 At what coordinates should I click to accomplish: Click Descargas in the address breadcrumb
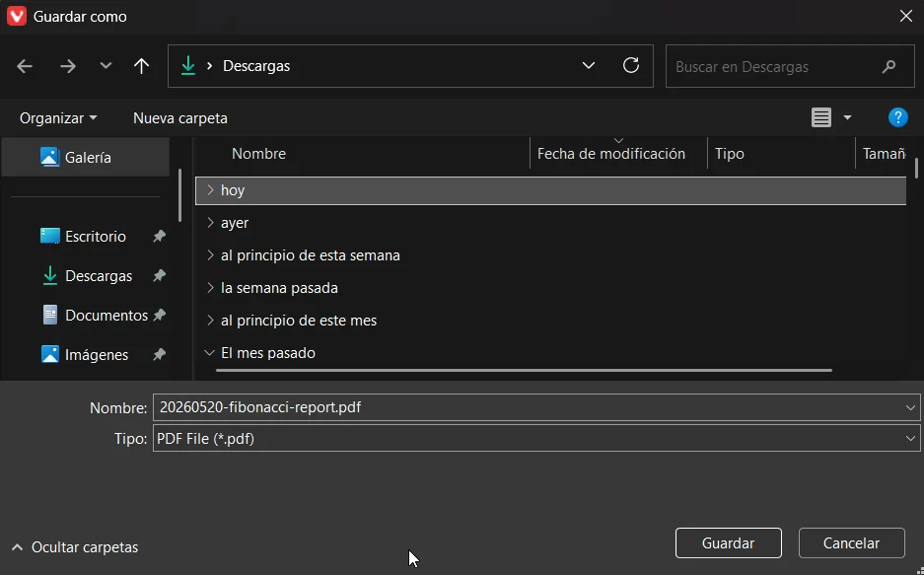click(256, 65)
